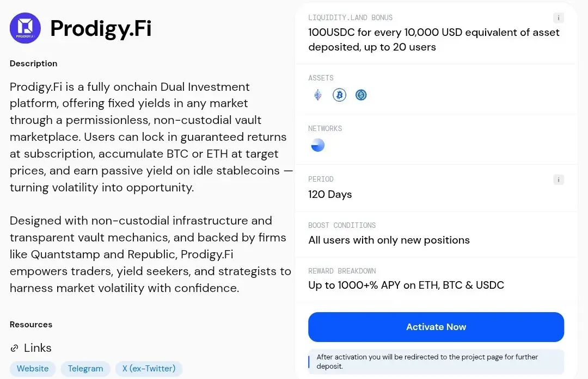Click the Description section heading

coord(33,64)
